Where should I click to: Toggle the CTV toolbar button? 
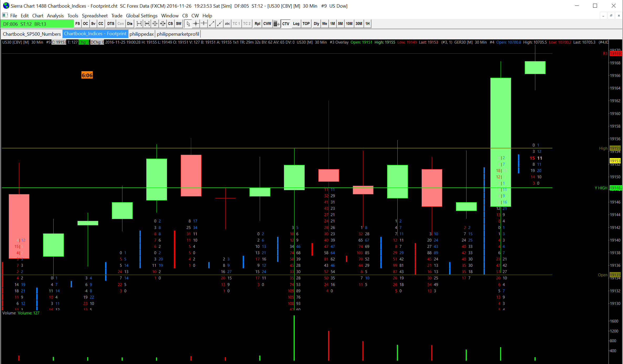[285, 24]
